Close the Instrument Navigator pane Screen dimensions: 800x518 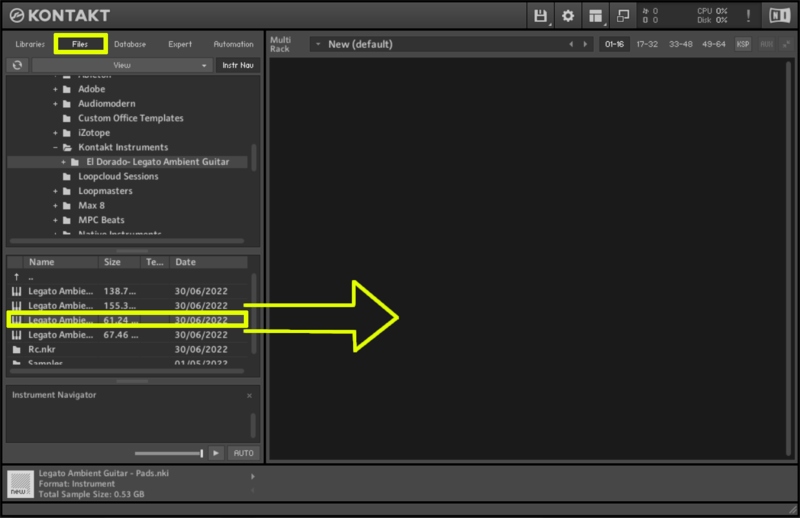pyautogui.click(x=249, y=396)
